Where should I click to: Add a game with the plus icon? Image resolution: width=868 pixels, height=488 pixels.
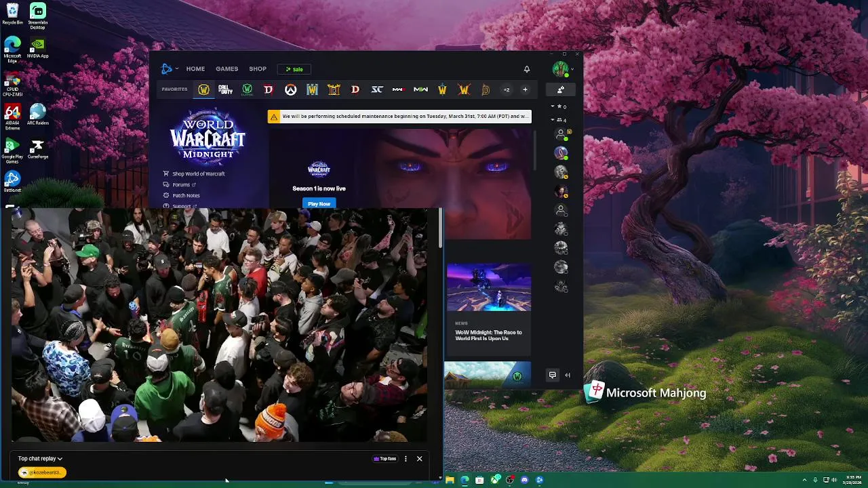coord(525,89)
